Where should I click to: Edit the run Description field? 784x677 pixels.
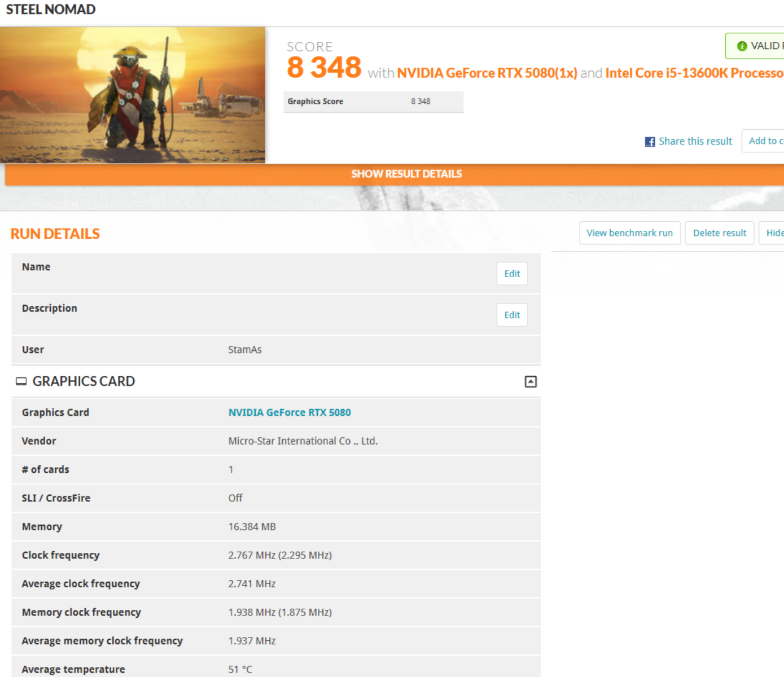click(511, 315)
